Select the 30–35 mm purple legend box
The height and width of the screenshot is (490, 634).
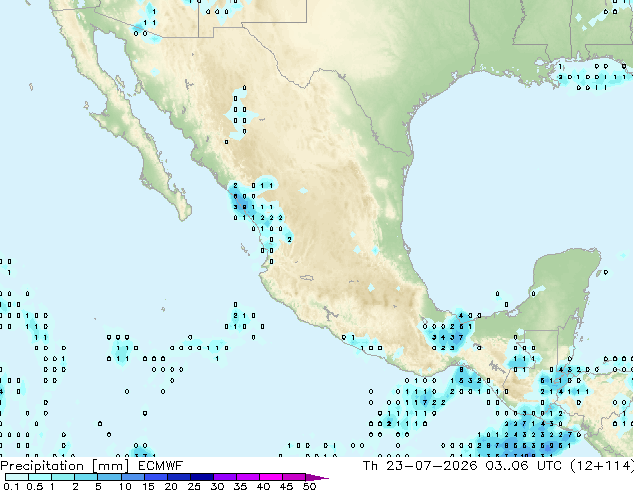225,477
